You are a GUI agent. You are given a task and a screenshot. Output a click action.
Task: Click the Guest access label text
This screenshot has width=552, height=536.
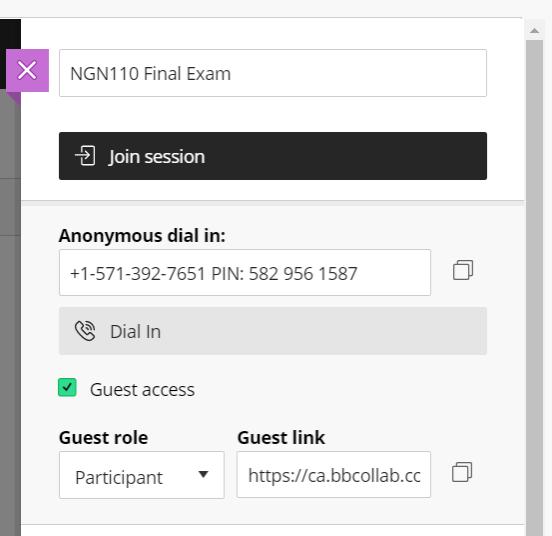click(x=142, y=390)
